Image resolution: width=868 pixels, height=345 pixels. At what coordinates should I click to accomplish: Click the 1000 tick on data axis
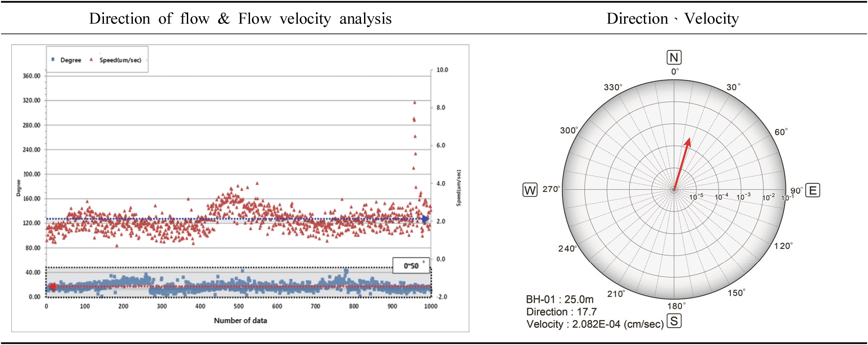(431, 306)
